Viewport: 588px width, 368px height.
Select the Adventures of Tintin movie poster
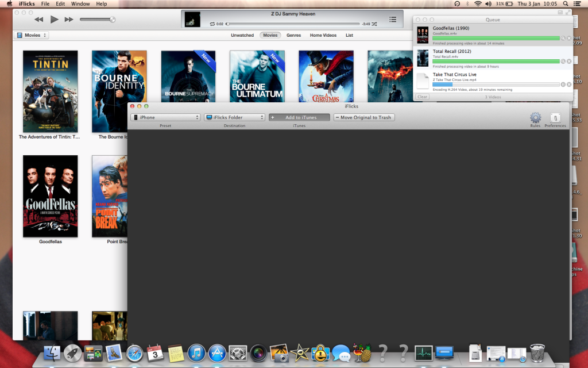tap(51, 91)
